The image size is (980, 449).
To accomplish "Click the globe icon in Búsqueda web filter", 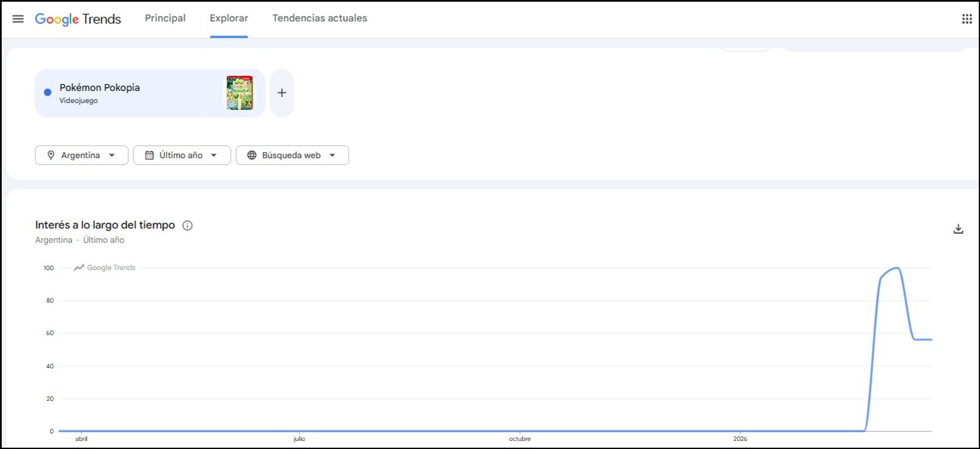I will [252, 155].
